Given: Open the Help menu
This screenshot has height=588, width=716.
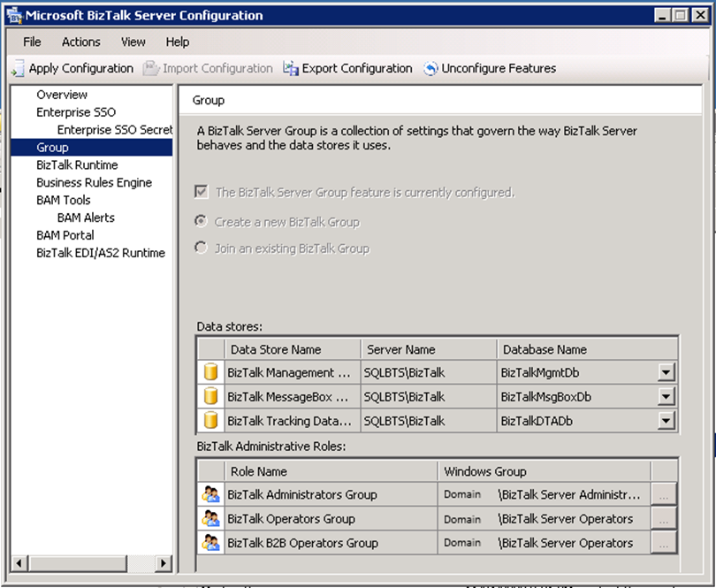Looking at the screenshot, I should [x=177, y=42].
